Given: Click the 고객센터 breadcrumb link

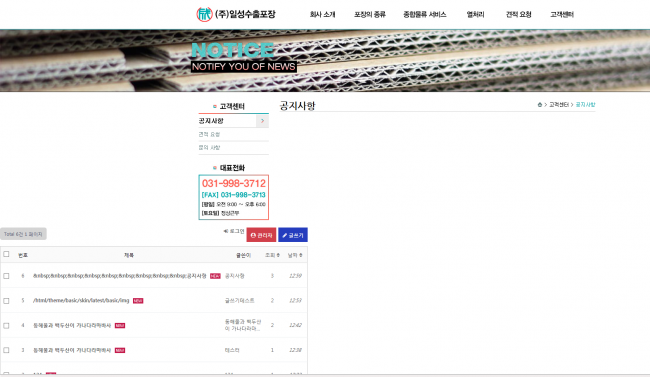Looking at the screenshot, I should pyautogui.click(x=559, y=105).
